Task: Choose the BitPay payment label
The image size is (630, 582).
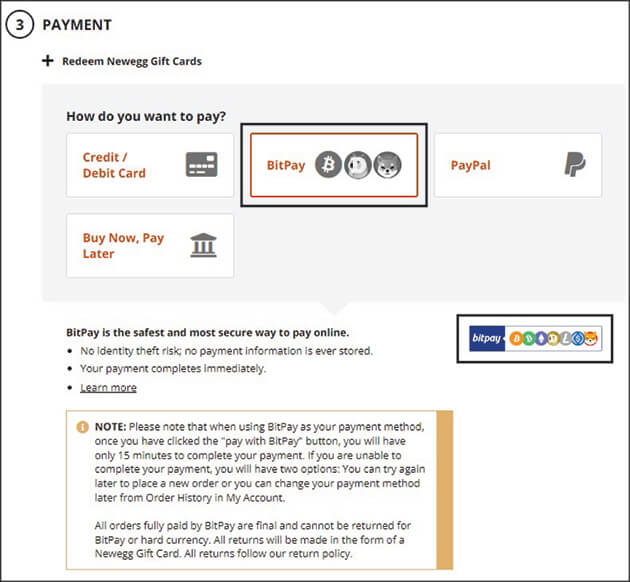Action: pos(286,165)
